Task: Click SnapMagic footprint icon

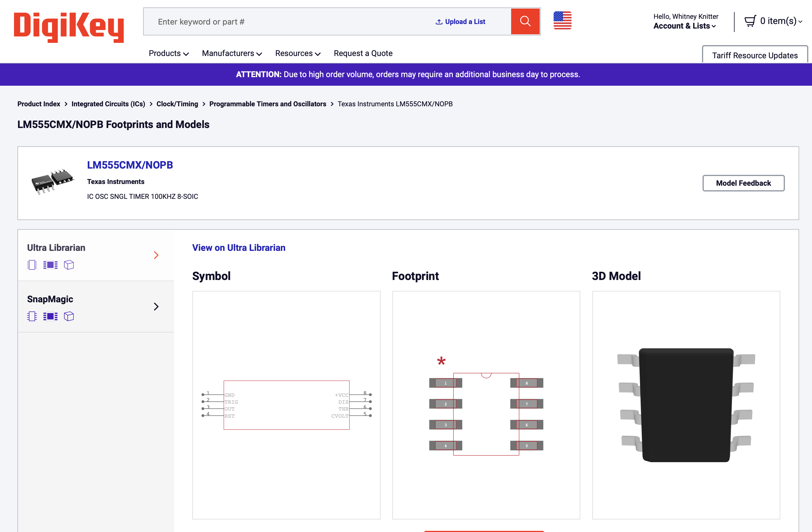Action: tap(51, 316)
